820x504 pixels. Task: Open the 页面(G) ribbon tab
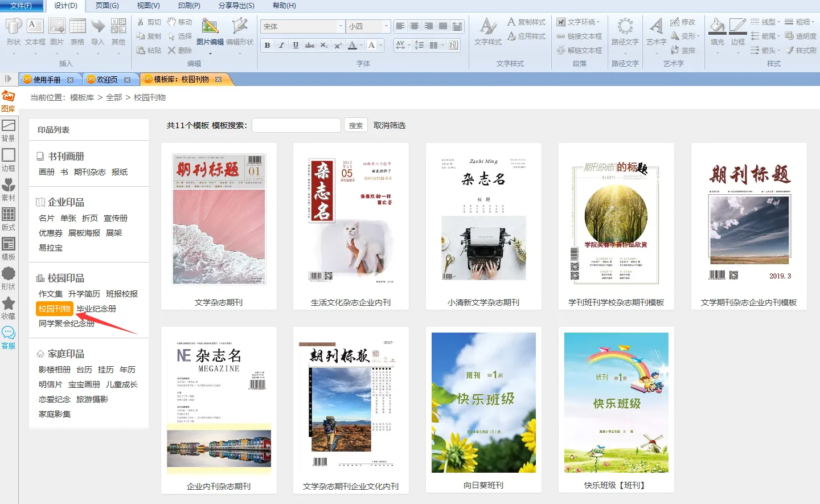[x=107, y=6]
